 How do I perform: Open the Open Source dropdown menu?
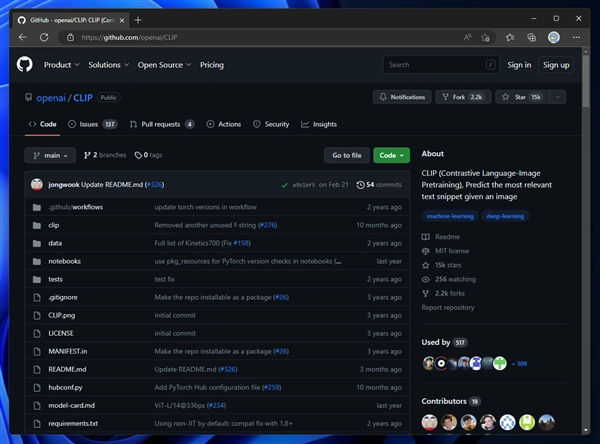coord(164,65)
